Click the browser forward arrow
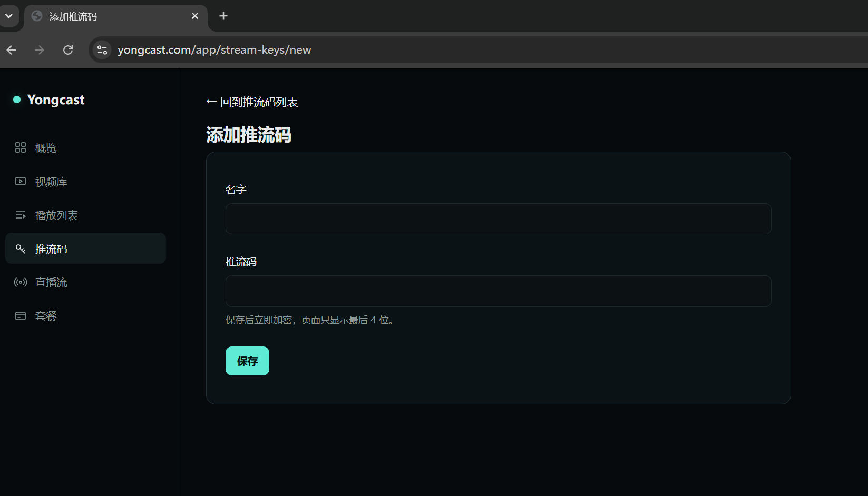This screenshot has height=496, width=868. coord(40,50)
